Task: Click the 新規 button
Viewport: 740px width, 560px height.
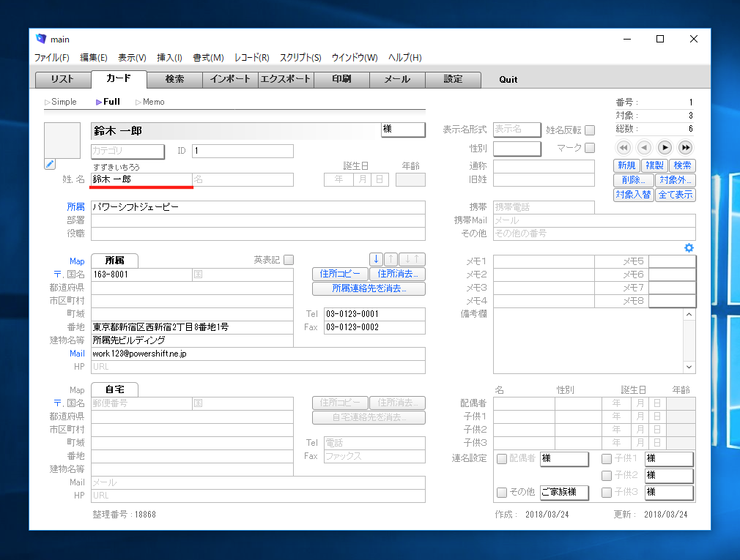Action: (626, 166)
